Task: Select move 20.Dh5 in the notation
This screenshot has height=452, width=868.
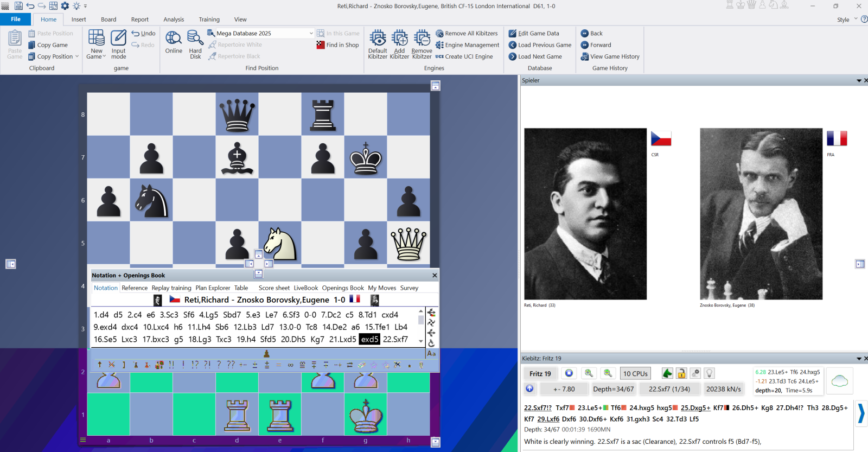Action: tap(293, 339)
